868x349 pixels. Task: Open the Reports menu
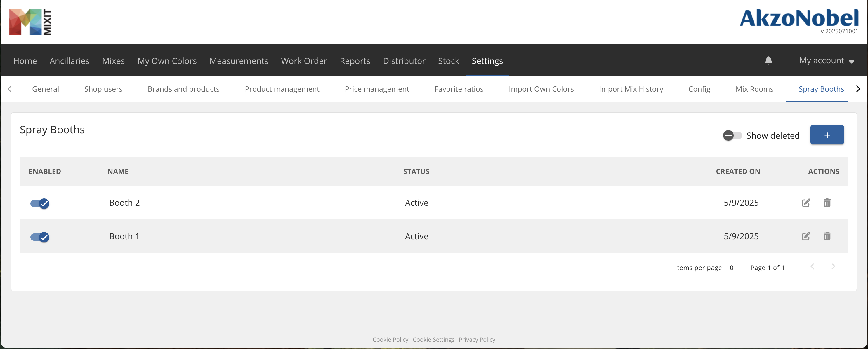[355, 61]
